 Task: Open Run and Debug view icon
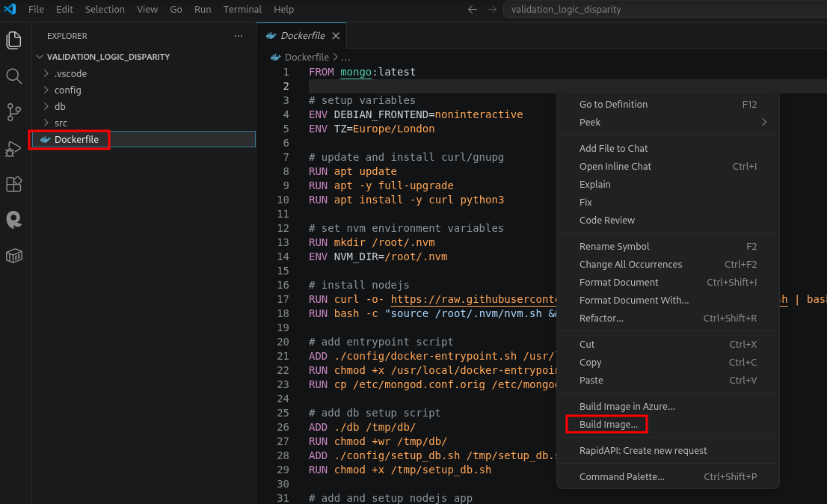pyautogui.click(x=13, y=150)
